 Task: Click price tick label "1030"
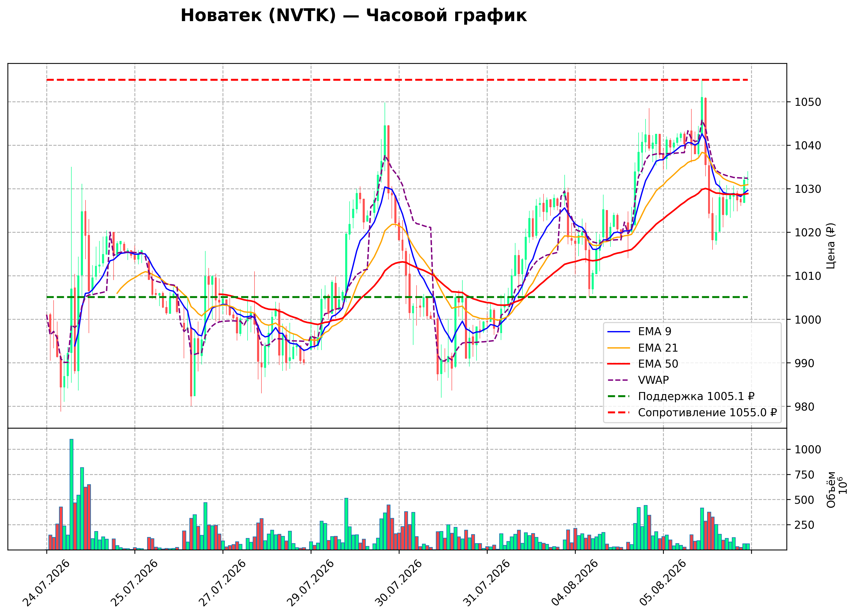(x=808, y=189)
